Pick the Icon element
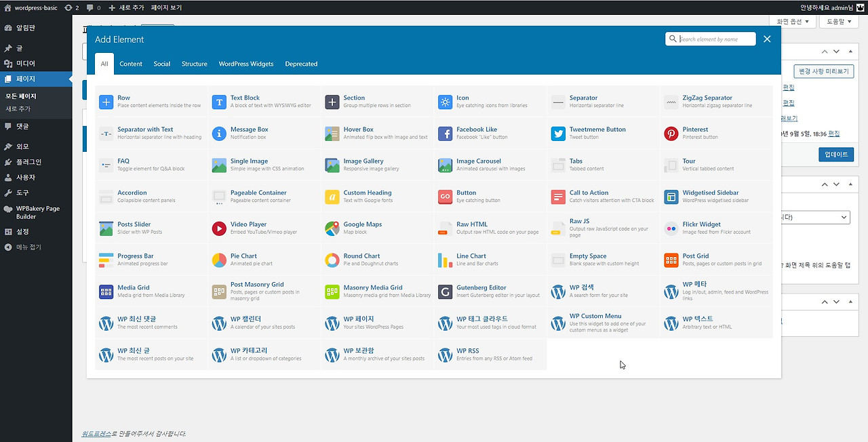868x442 pixels. tap(490, 102)
